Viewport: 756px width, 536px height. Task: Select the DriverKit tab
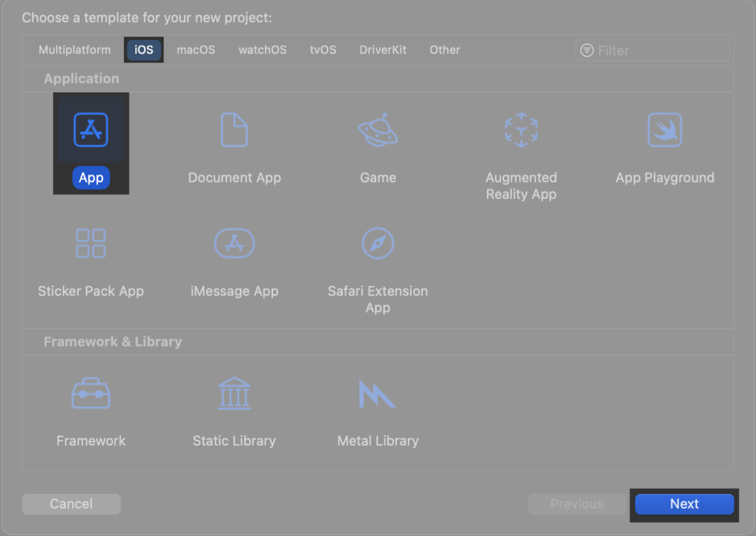(x=383, y=50)
